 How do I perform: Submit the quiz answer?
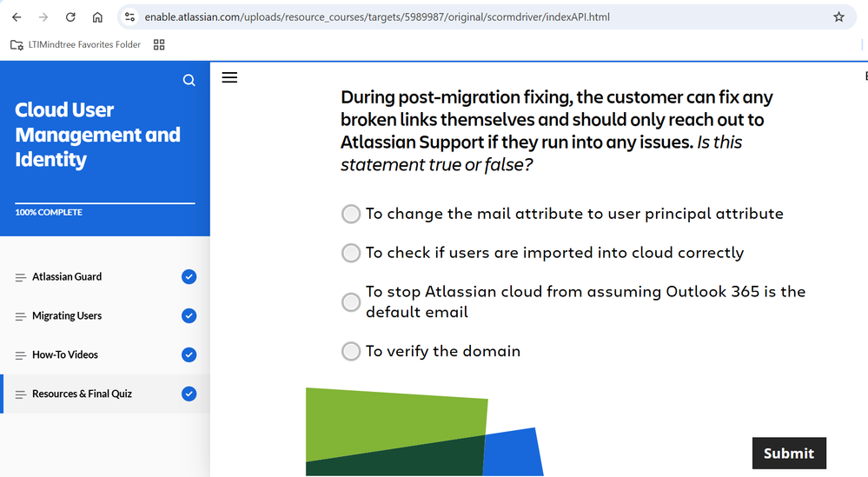point(789,454)
